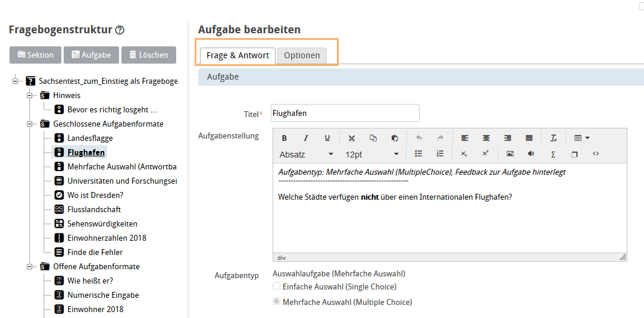
Task: Click the copy icon in the editor toolbar
Action: coord(373,138)
